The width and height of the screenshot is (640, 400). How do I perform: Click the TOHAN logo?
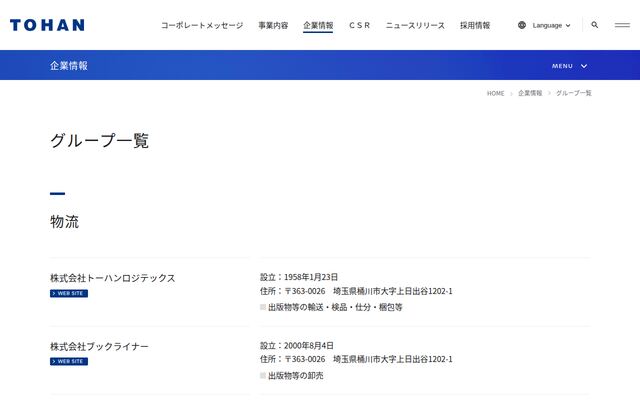47,25
